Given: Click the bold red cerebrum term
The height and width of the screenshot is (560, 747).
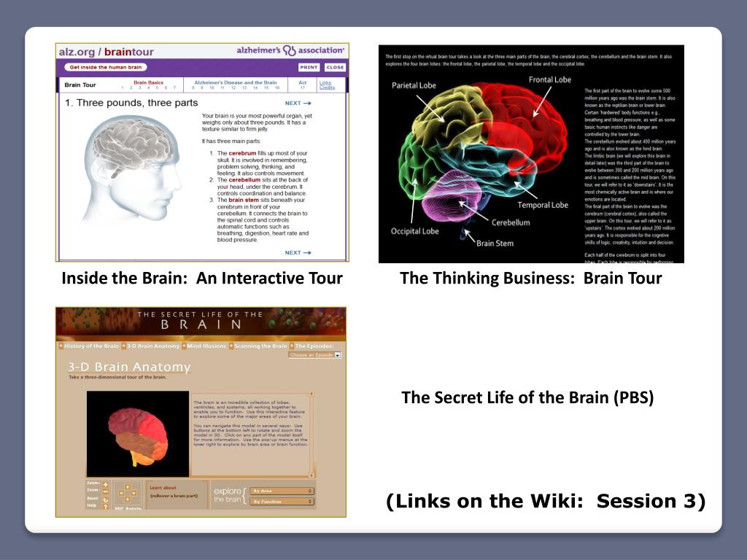Looking at the screenshot, I should tap(242, 153).
